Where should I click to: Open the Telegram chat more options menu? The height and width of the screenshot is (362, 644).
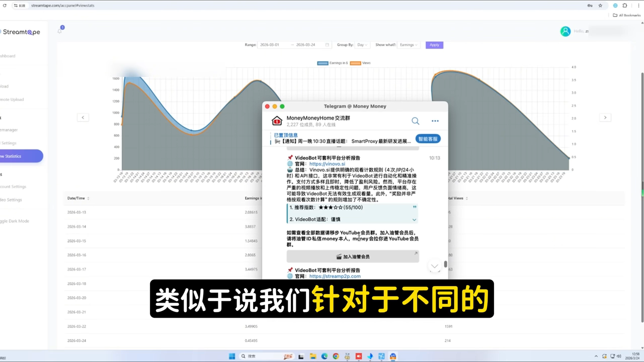tap(435, 121)
